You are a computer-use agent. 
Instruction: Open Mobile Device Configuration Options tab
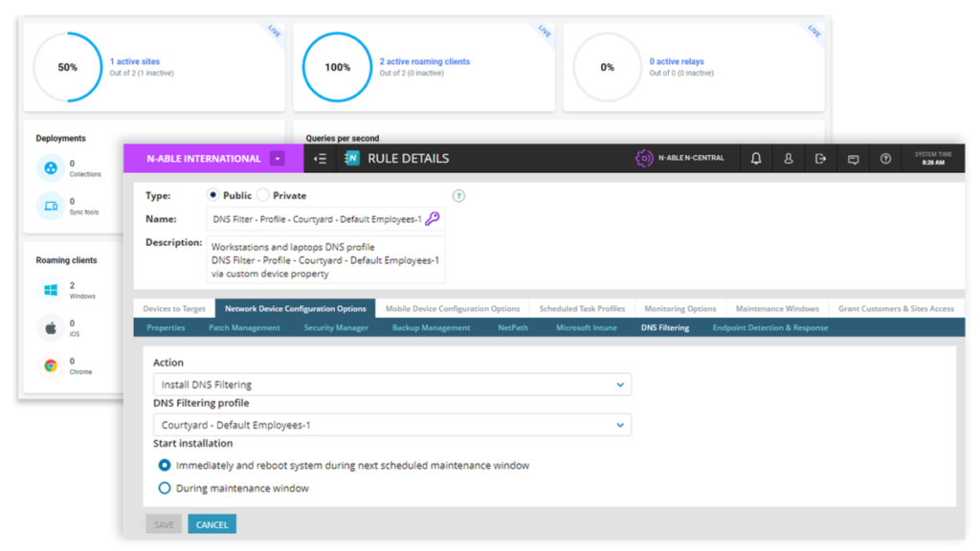click(453, 309)
